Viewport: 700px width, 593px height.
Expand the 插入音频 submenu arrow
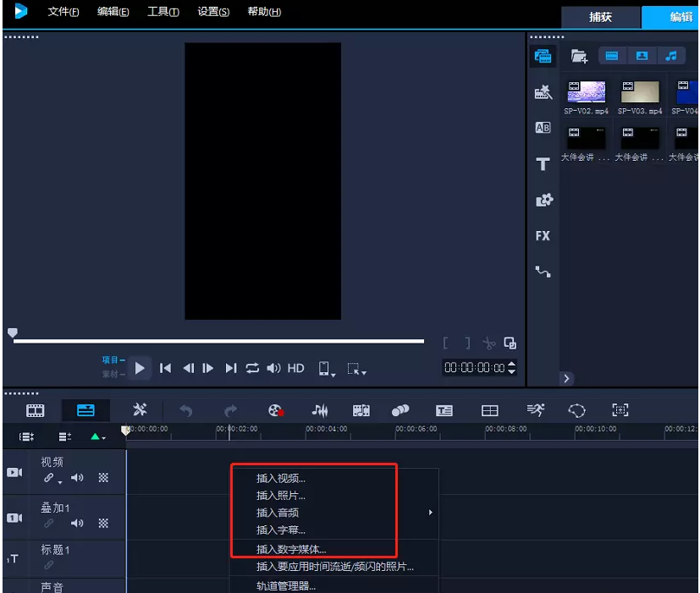tap(430, 513)
